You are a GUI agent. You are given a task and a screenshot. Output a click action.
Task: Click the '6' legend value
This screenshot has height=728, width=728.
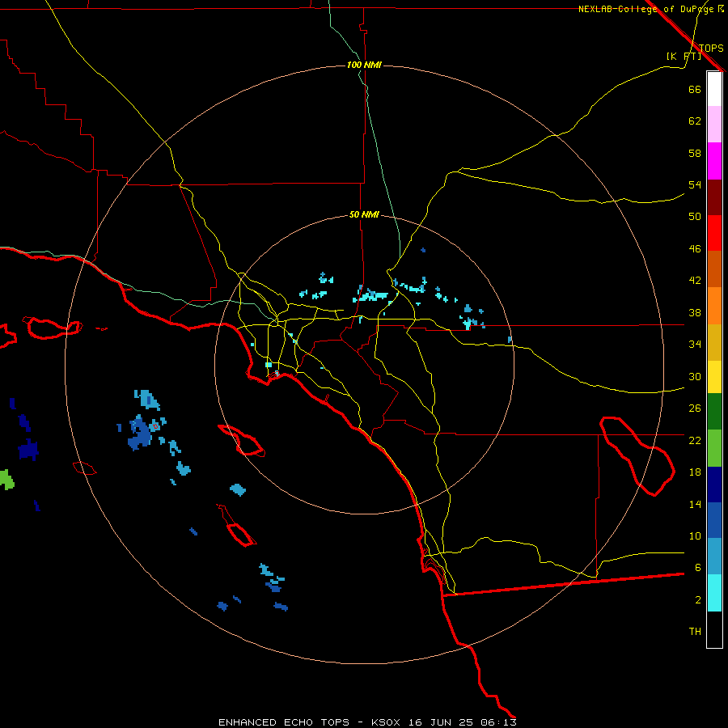pos(698,568)
